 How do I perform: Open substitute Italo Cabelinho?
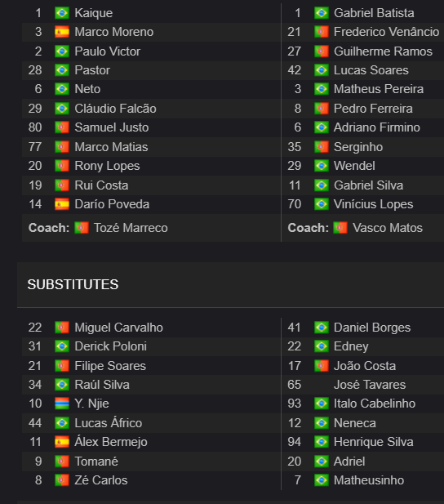point(375,404)
